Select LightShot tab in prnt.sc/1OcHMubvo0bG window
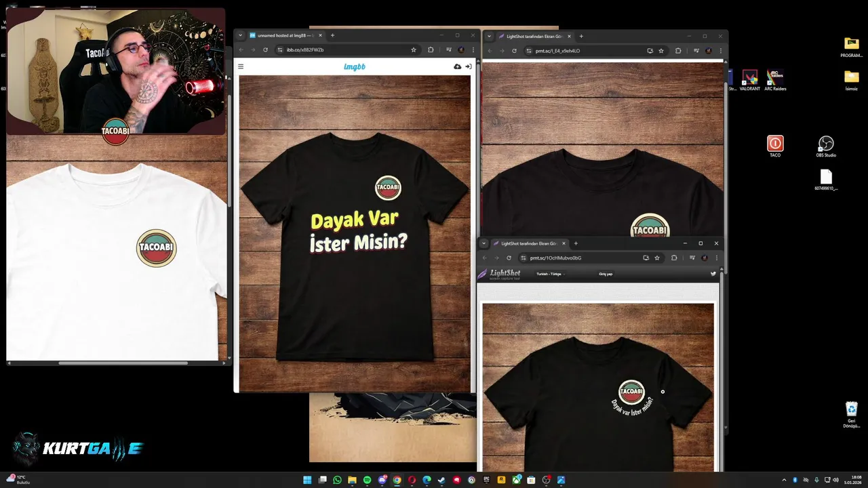The image size is (868, 488). [x=529, y=243]
